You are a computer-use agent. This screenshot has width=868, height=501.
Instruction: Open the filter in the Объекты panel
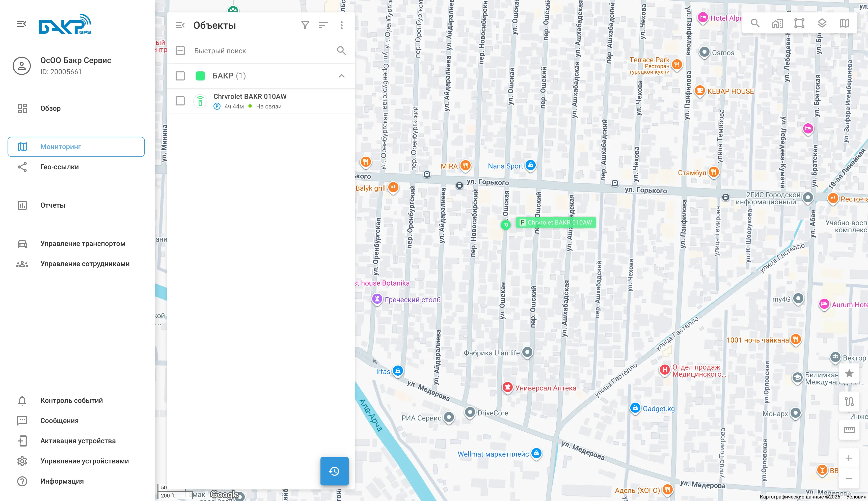click(x=306, y=25)
